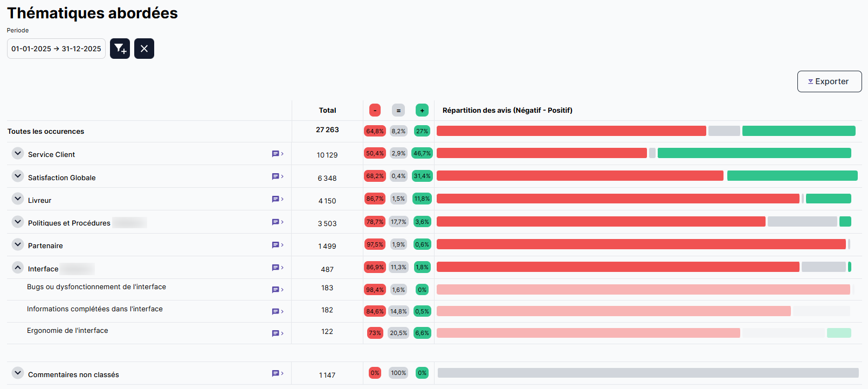Open comments icon for Satisfaction Globale
Screen dimensions: 868x389
point(277,176)
